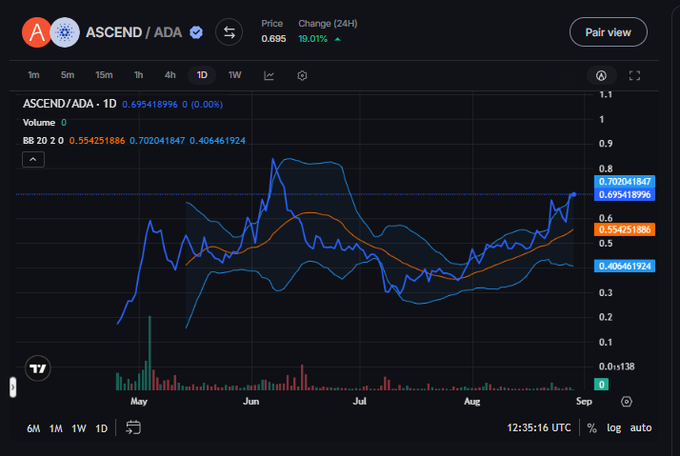Select the 1W timeframe in top toolbar

[x=235, y=75]
